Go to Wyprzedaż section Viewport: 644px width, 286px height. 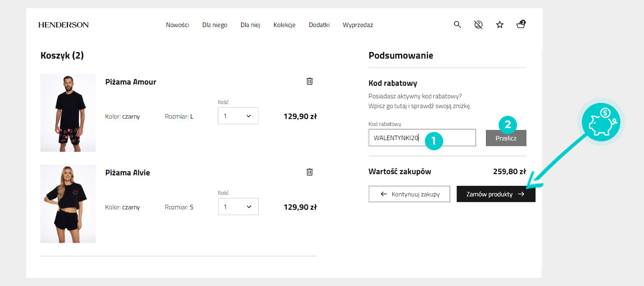[358, 25]
